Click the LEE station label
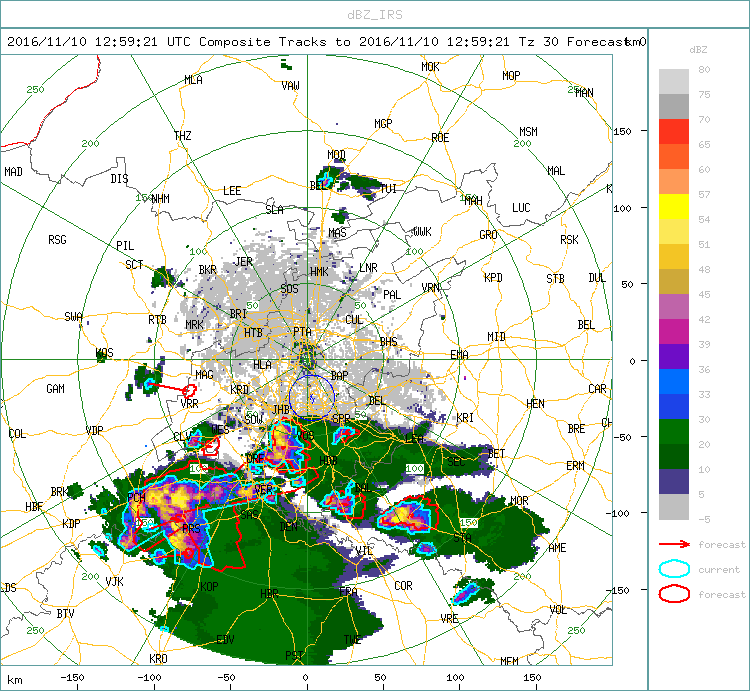The height and width of the screenshot is (691, 750). click(232, 191)
